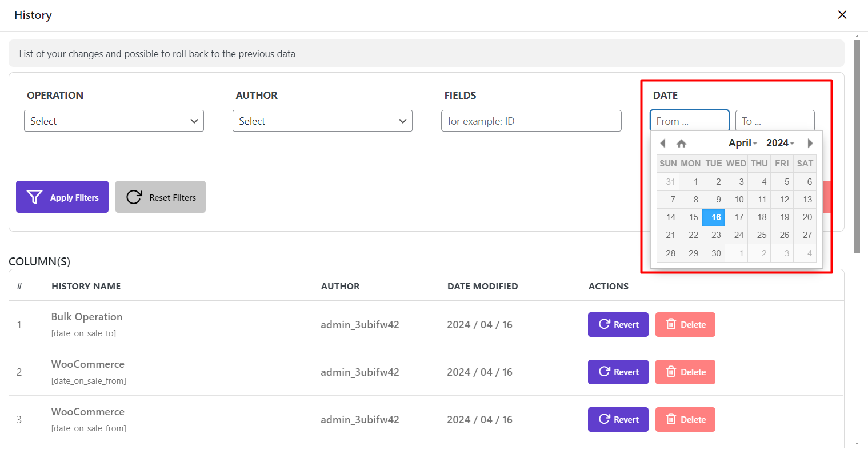
Task: Click the date From input field
Action: coord(689,121)
